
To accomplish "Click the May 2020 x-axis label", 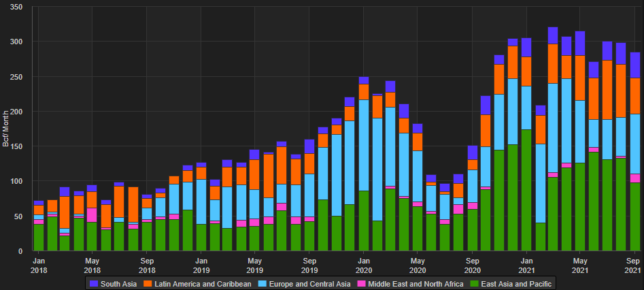I will tap(418, 265).
